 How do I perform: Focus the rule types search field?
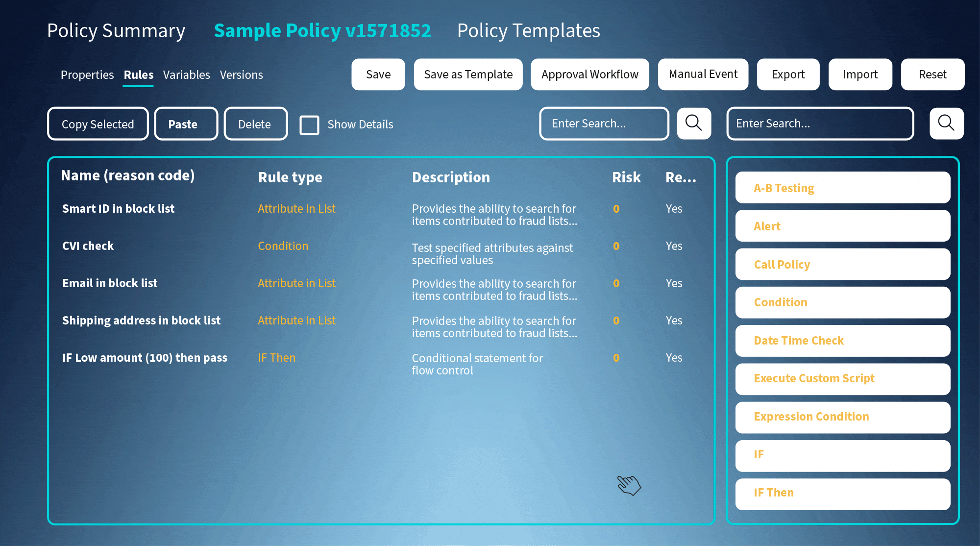coord(820,124)
